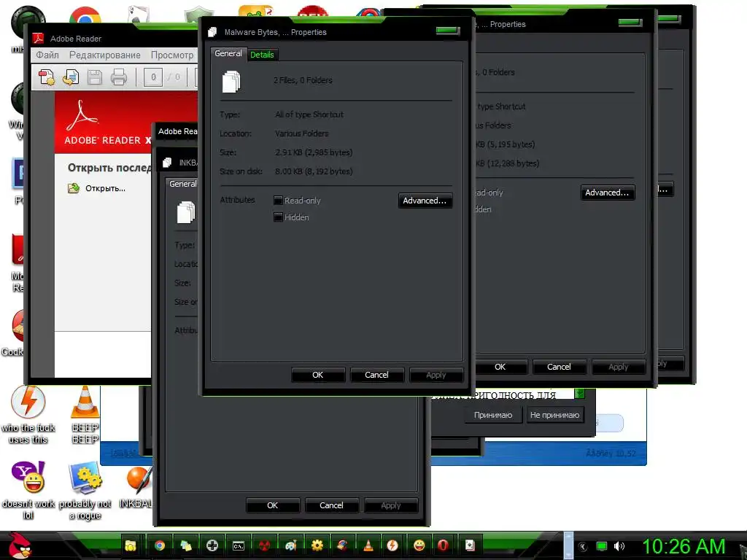Viewport: 747px width, 560px height.
Task: Select the 'BEEP BEEP' VLC desktop icon
Action: click(x=85, y=414)
